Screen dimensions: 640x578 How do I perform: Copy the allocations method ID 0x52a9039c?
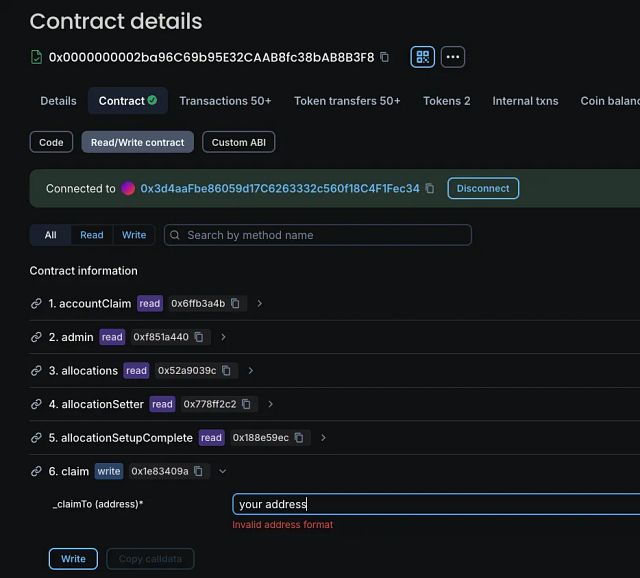coord(227,370)
